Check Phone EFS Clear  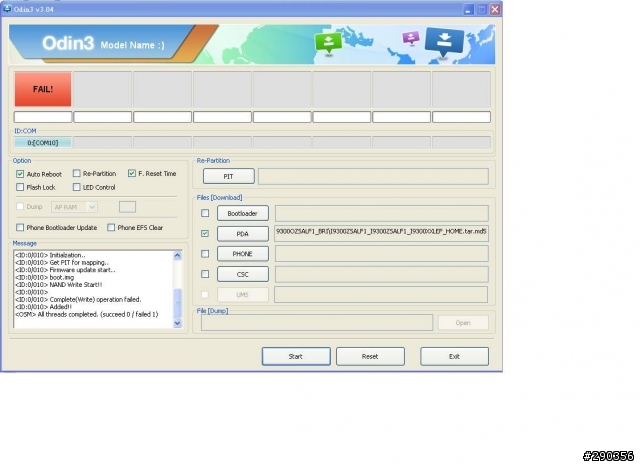click(111, 227)
